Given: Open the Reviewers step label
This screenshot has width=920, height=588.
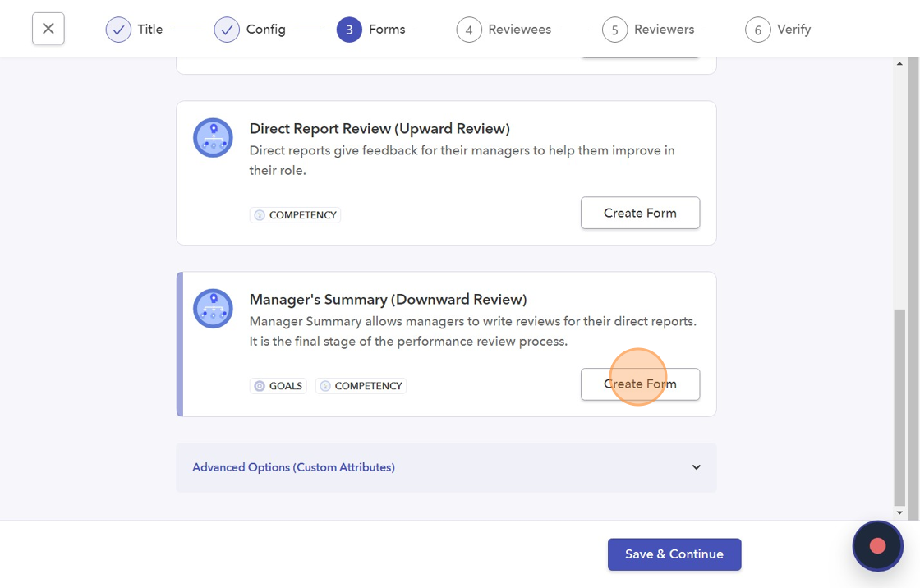Looking at the screenshot, I should [665, 30].
